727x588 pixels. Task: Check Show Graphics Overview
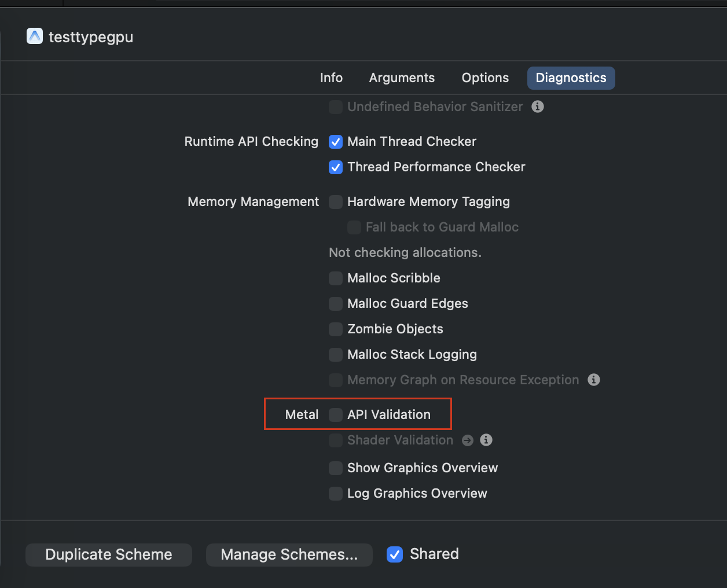[x=336, y=468]
